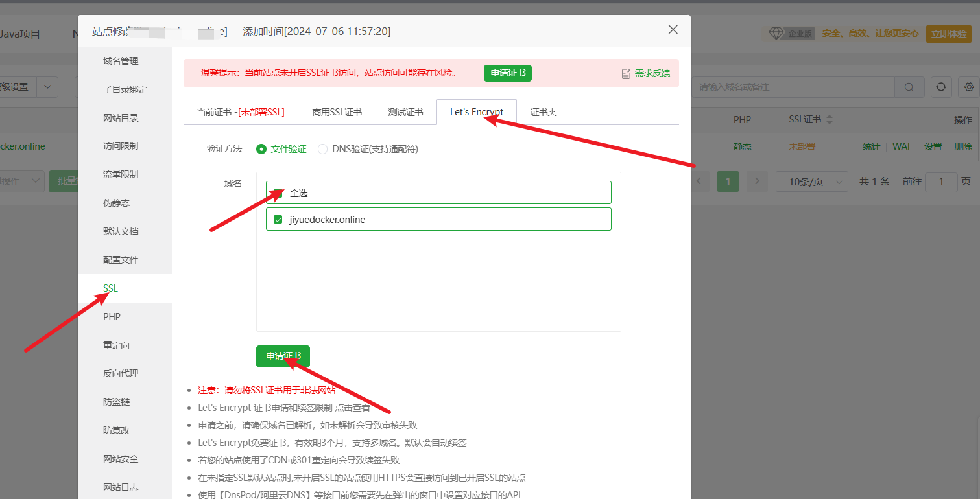This screenshot has height=499, width=980.
Task: Open subdirectory binding in sidebar
Action: [x=125, y=89]
